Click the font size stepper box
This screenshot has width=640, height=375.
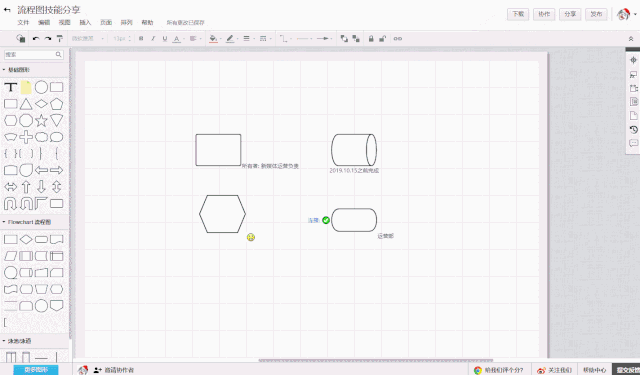(x=122, y=38)
